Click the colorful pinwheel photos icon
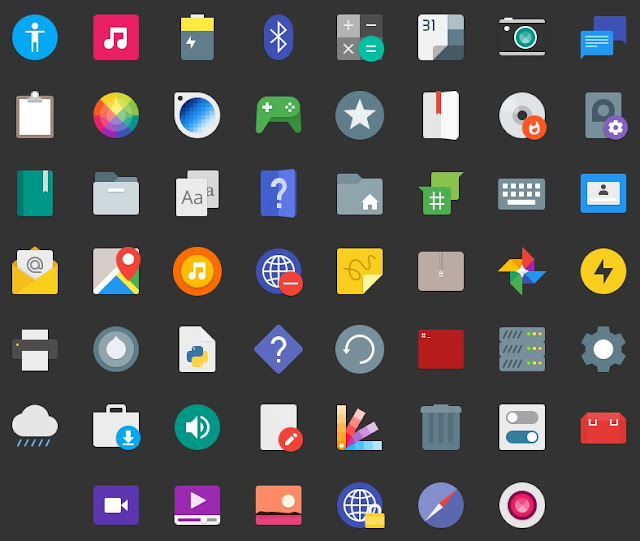Image resolution: width=640 pixels, height=541 pixels. pos(522,271)
